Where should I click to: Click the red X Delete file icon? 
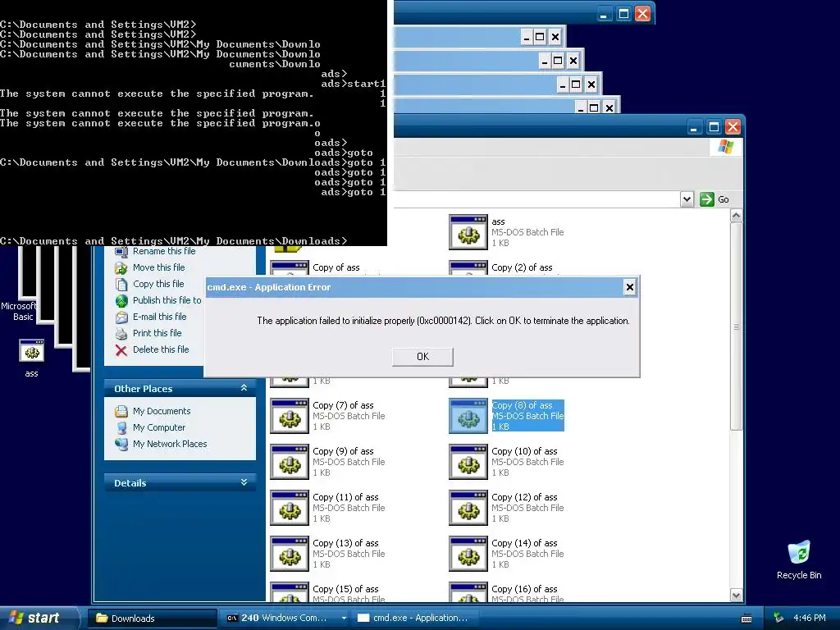pyautogui.click(x=121, y=350)
